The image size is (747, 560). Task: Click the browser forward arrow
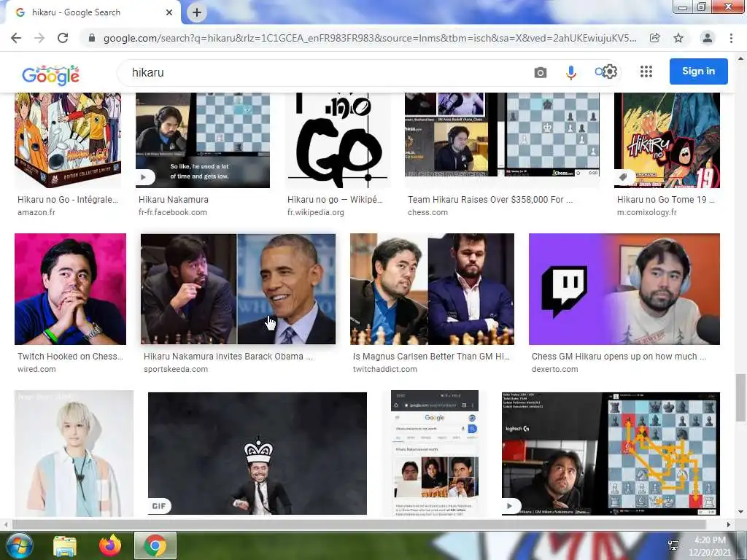tap(39, 38)
